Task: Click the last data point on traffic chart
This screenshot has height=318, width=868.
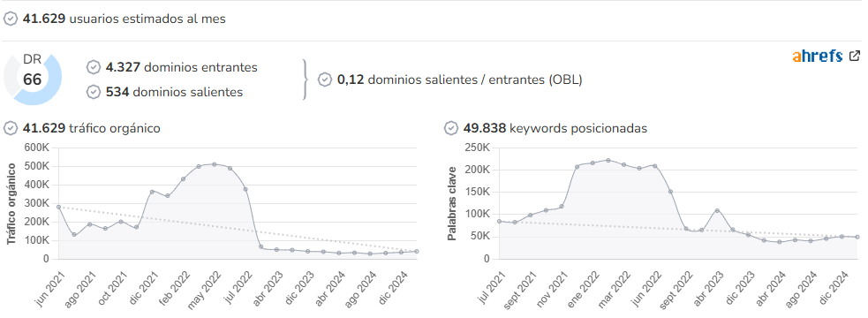Action: [x=416, y=251]
